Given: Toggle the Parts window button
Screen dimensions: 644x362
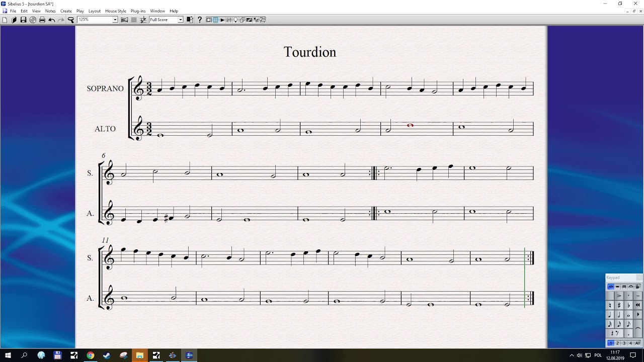Looking at the screenshot, I should 243,20.
